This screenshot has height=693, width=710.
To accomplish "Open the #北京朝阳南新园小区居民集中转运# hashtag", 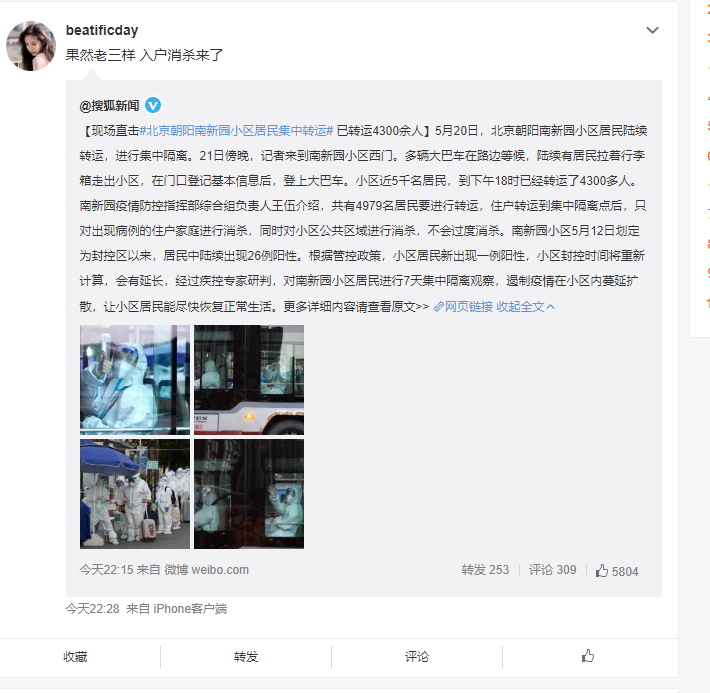I will pos(236,131).
